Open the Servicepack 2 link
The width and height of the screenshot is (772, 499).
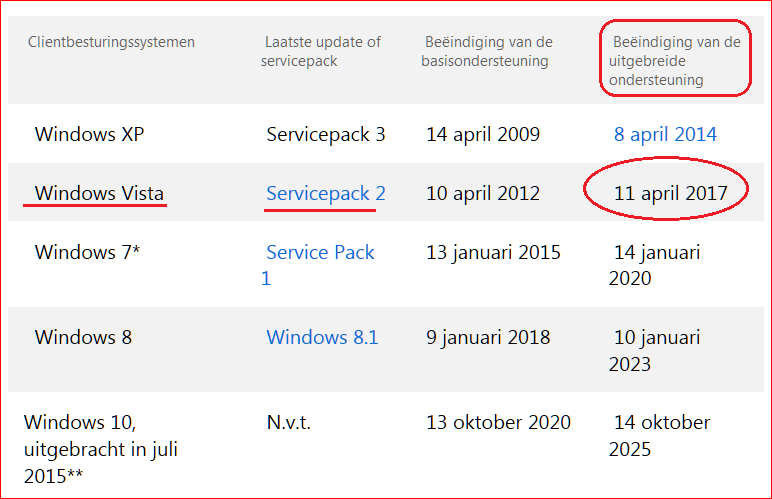tap(325, 193)
